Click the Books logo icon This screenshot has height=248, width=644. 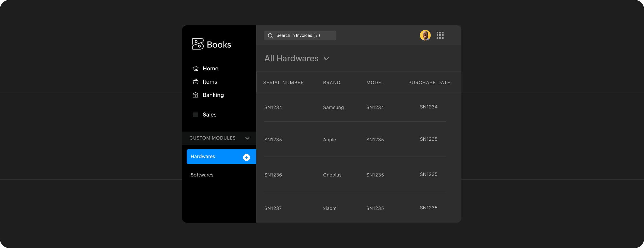coord(198,44)
